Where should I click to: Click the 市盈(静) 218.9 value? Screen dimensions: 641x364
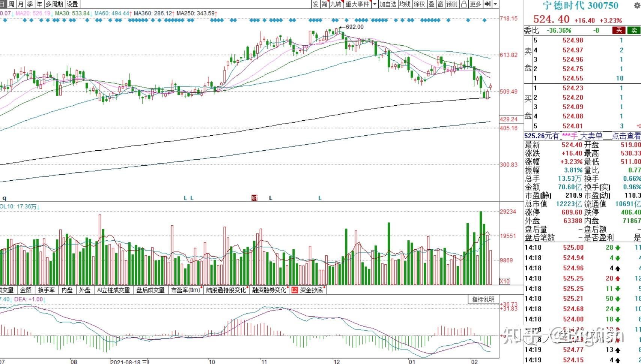[x=573, y=195]
